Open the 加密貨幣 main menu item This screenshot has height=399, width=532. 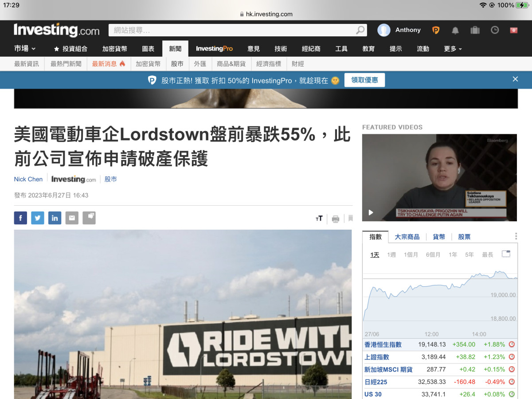(114, 49)
